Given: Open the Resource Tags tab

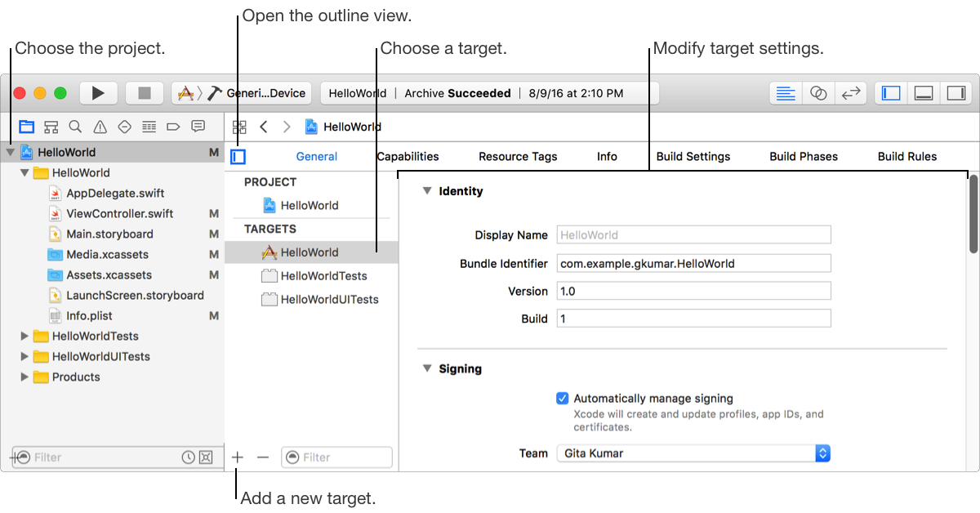Looking at the screenshot, I should (518, 156).
